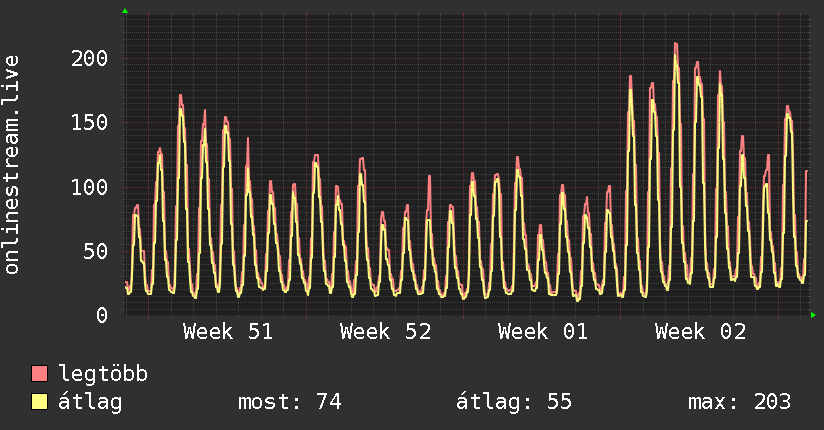This screenshot has width=824, height=430.
Task: Select the legtöbb legend label
Action: (103, 374)
